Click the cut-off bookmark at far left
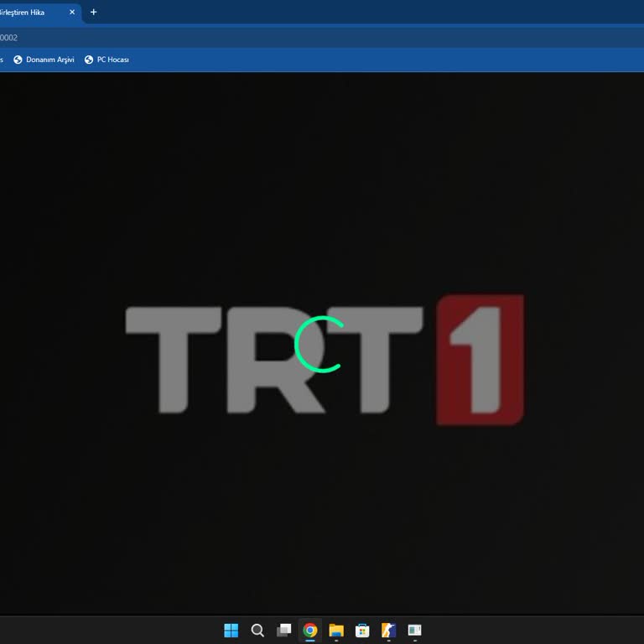The width and height of the screenshot is (644, 644). click(2, 60)
